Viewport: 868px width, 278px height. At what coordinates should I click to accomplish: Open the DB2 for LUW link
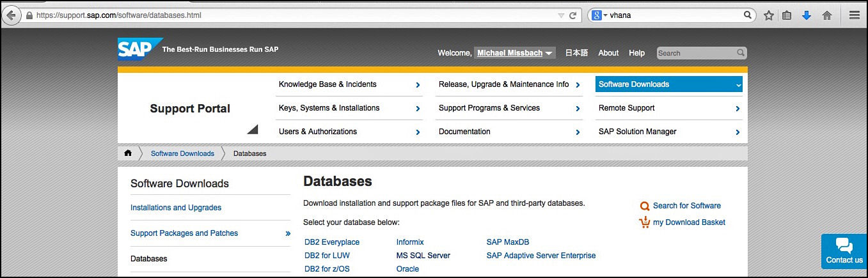[x=327, y=256]
